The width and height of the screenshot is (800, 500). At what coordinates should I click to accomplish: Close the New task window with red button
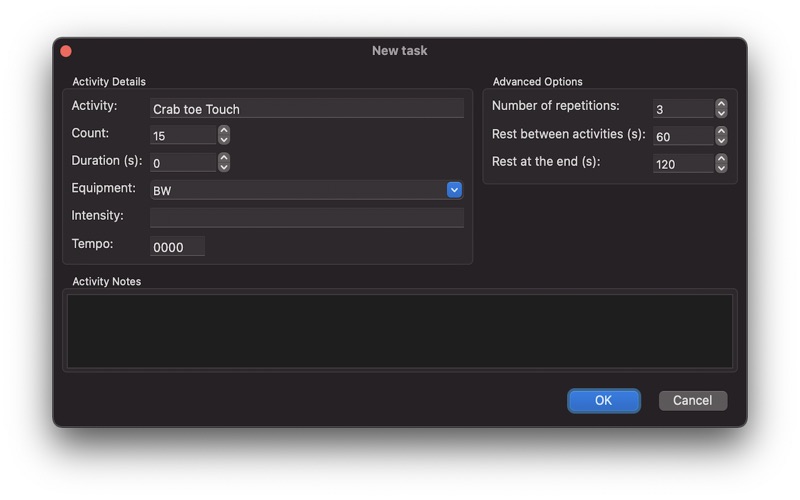coord(66,51)
